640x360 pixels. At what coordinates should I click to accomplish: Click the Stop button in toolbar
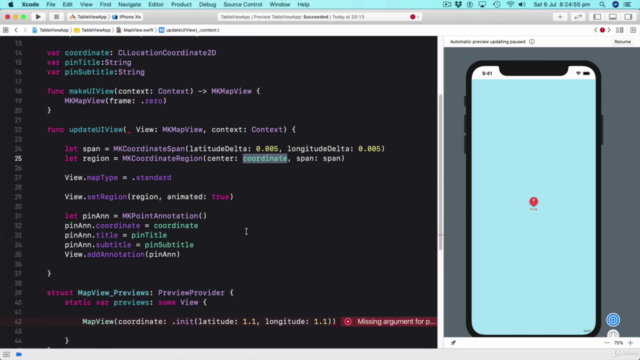[x=56, y=17]
